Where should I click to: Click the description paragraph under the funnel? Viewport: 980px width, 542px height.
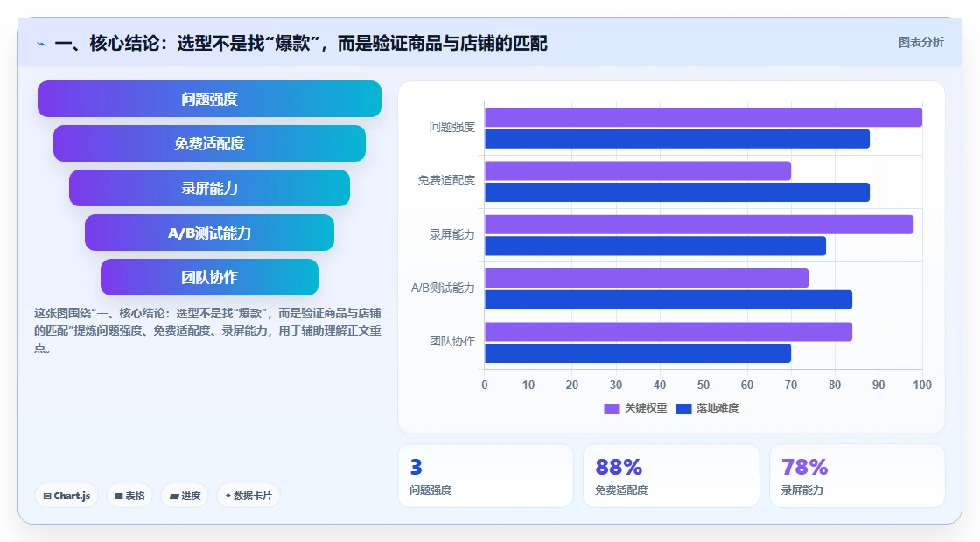click(x=207, y=330)
